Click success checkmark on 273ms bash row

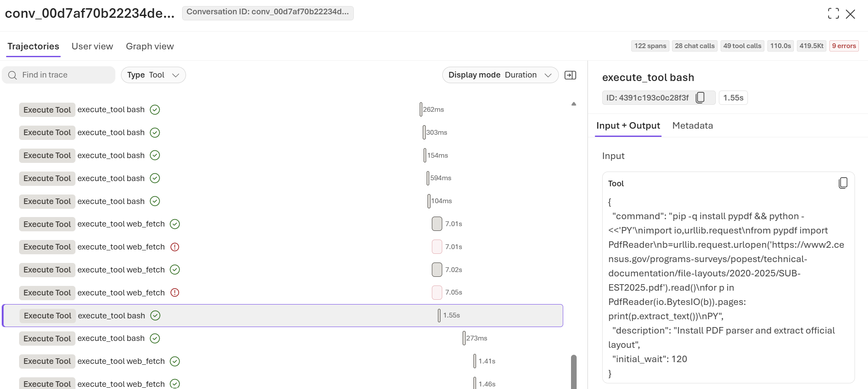pos(155,338)
